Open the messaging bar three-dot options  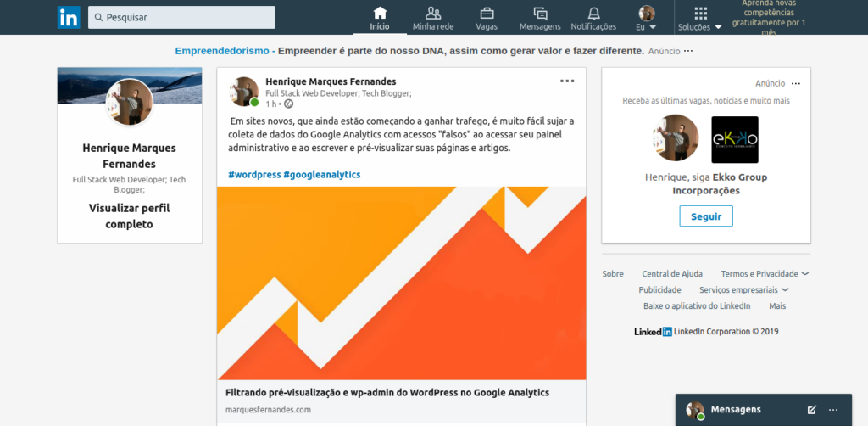click(833, 410)
